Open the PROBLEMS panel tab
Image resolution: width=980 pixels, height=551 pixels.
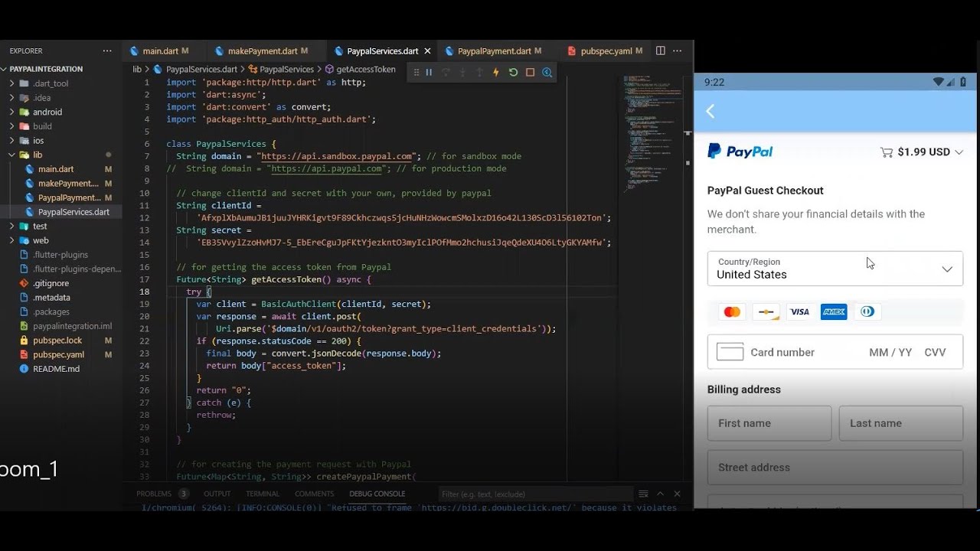pos(154,494)
